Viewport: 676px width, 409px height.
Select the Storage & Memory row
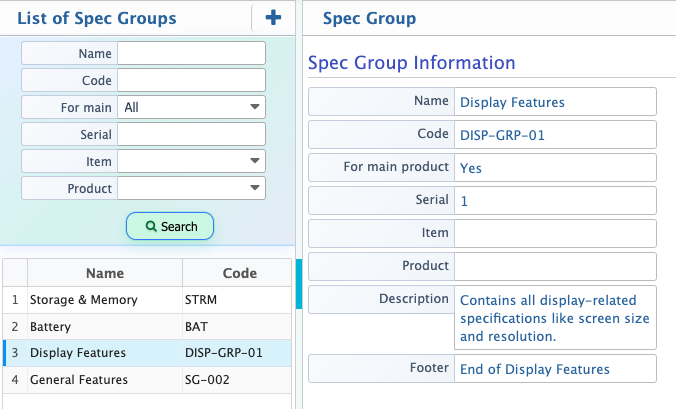(x=147, y=300)
